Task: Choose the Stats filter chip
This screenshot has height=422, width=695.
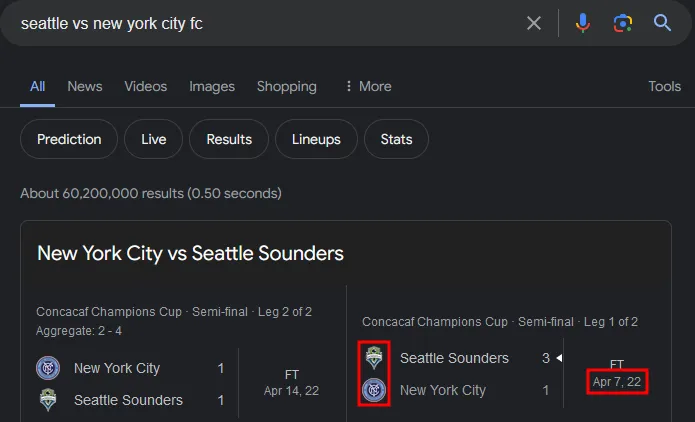Action: [396, 139]
